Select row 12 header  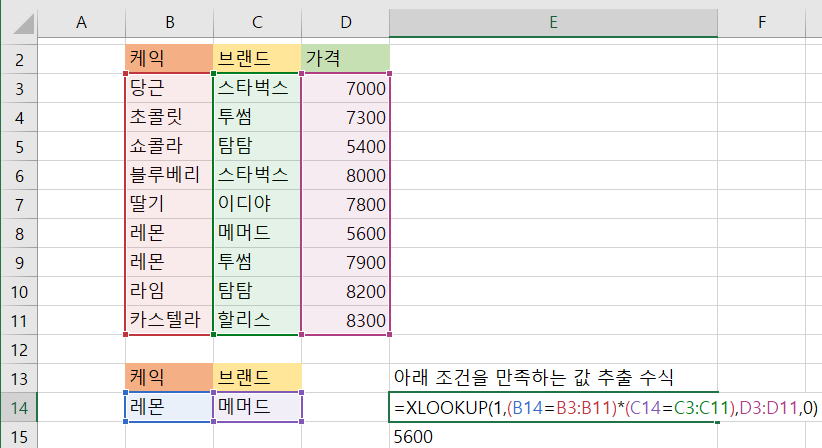click(x=19, y=349)
